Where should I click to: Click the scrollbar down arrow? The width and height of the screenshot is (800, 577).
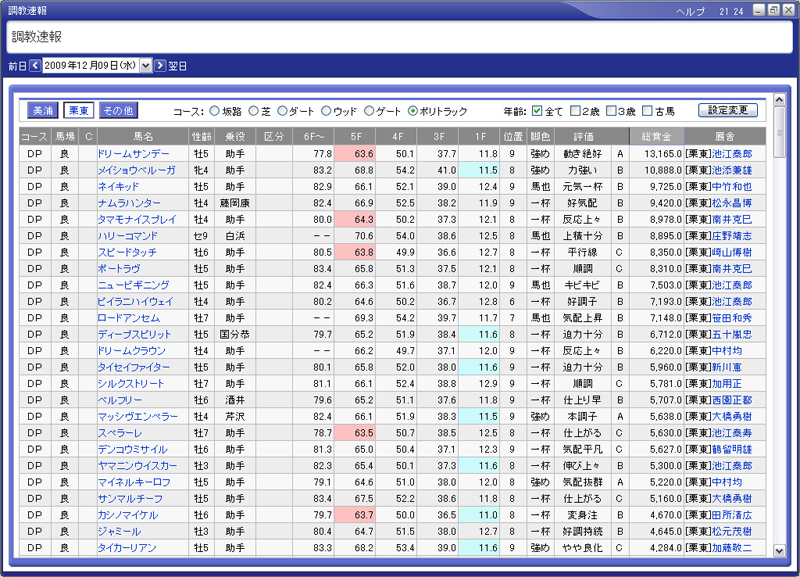click(x=779, y=550)
